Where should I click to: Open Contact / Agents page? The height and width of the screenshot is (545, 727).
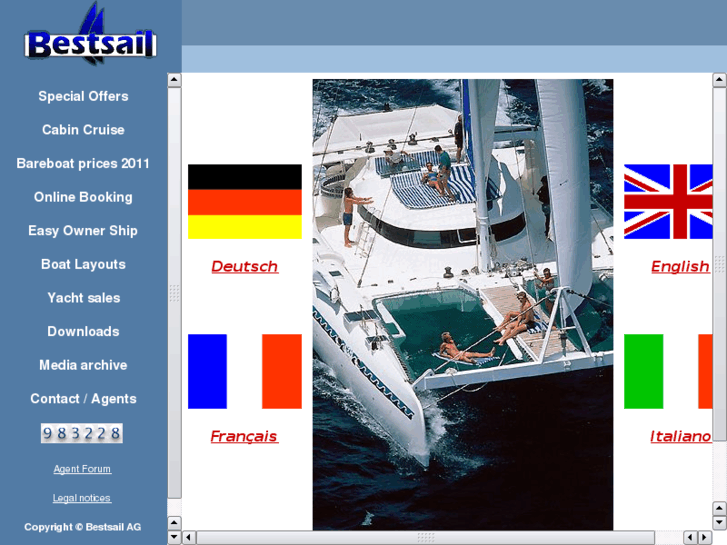pyautogui.click(x=83, y=398)
